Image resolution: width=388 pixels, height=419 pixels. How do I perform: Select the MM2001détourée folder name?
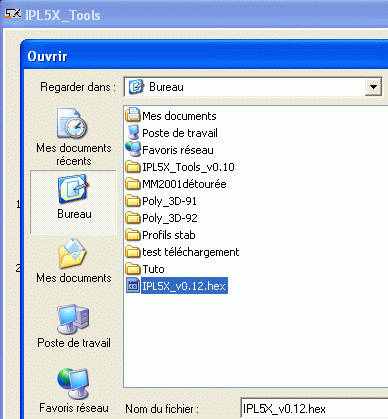coord(184,184)
